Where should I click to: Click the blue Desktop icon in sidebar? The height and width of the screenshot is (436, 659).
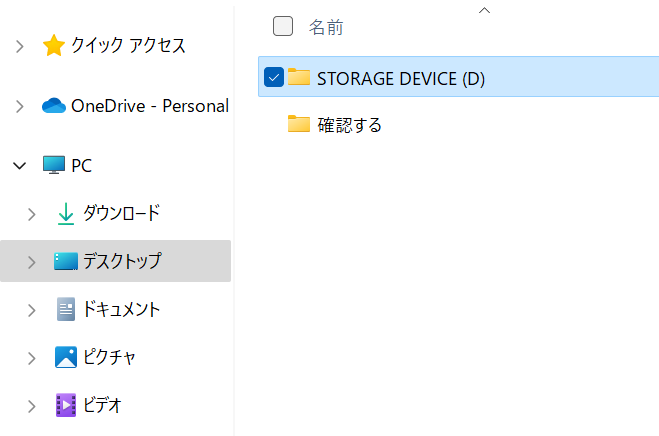pyautogui.click(x=66, y=261)
